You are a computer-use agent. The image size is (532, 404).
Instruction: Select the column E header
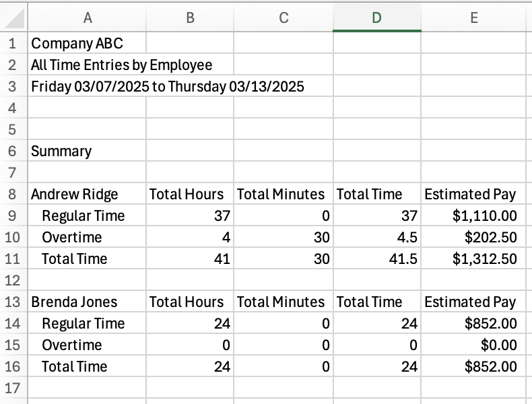point(474,18)
